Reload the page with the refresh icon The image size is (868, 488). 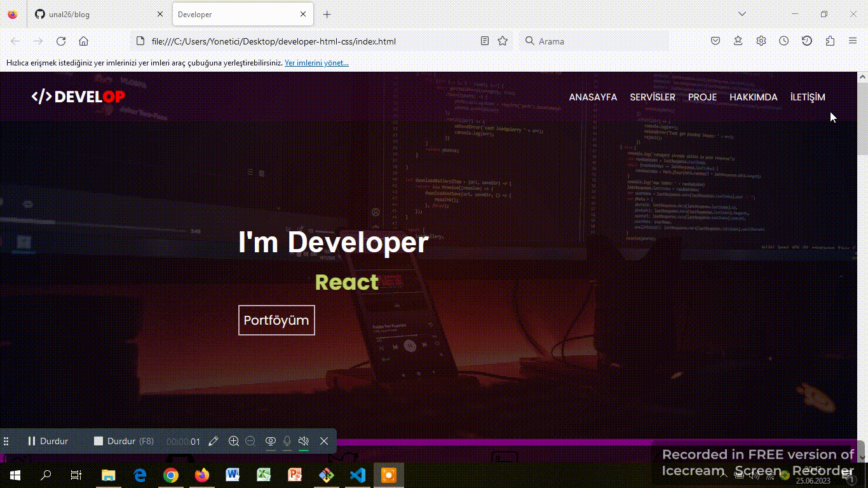coord(61,41)
